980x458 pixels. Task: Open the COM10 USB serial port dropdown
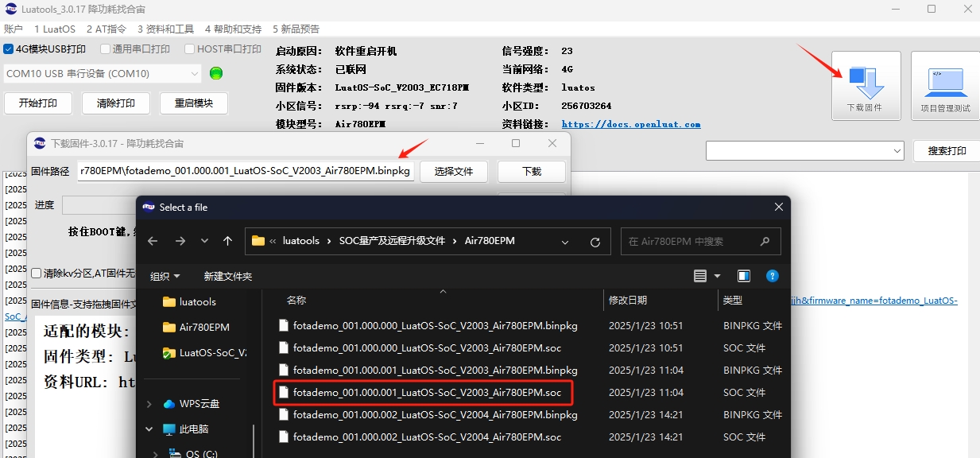[x=102, y=74]
